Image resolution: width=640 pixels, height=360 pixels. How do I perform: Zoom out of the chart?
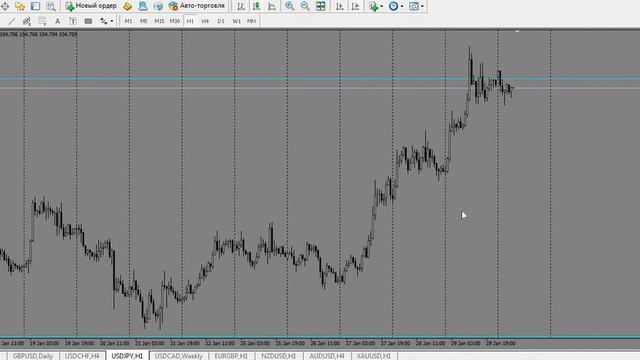point(305,6)
